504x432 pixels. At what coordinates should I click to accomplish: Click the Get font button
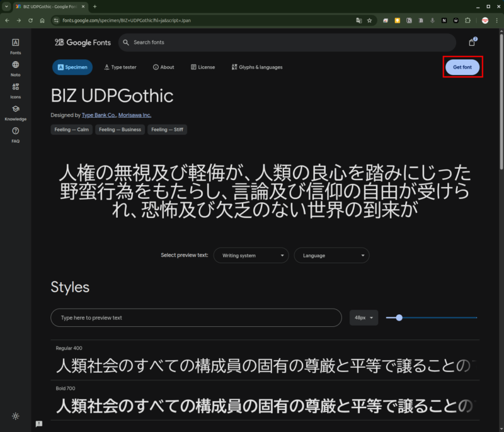click(x=462, y=67)
